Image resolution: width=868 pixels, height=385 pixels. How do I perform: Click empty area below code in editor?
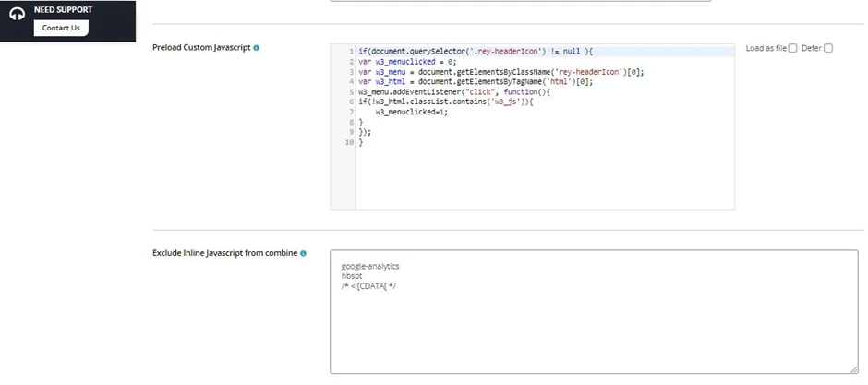(x=545, y=180)
